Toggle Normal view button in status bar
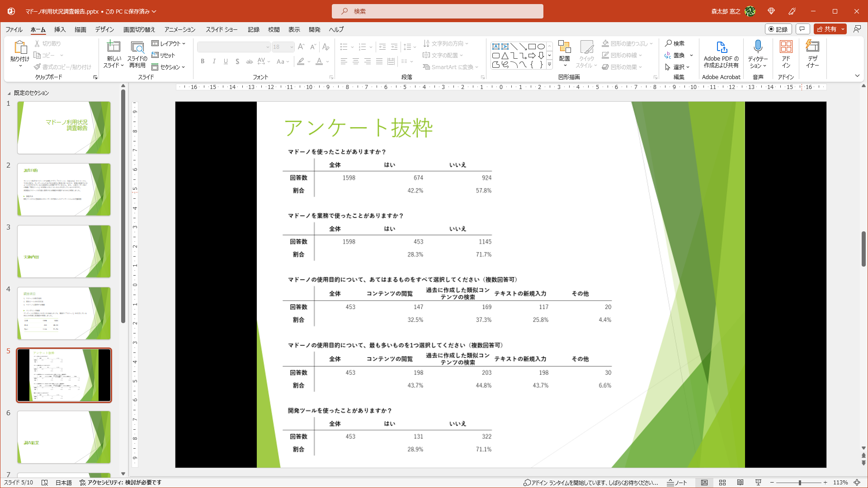This screenshot has height=488, width=868. click(704, 483)
